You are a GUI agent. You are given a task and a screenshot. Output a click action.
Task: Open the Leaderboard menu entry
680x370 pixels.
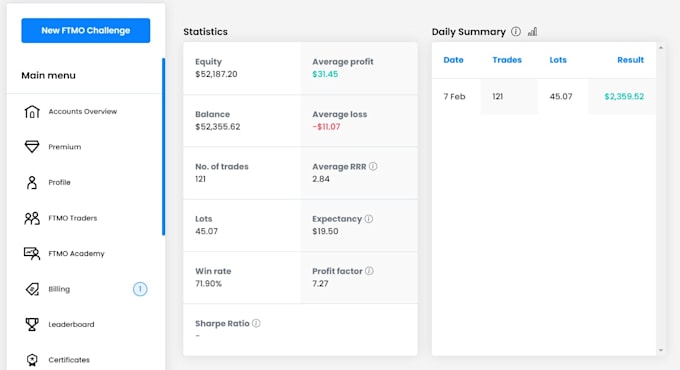71,324
